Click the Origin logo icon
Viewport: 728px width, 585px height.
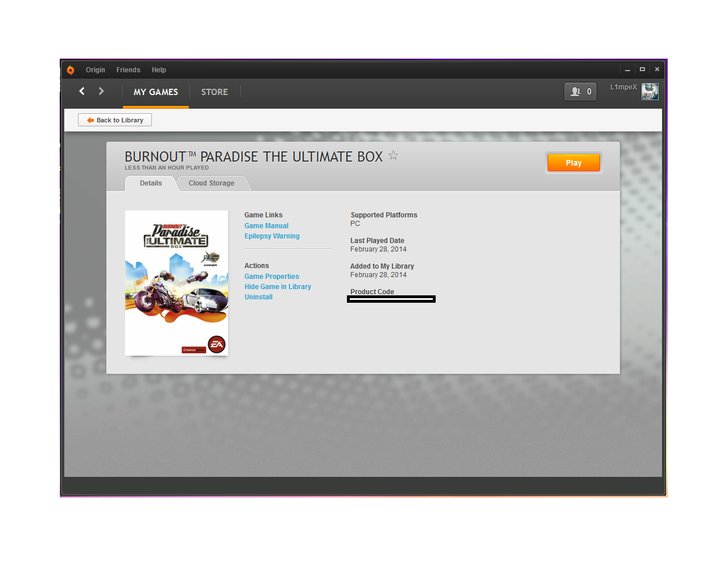[x=71, y=70]
